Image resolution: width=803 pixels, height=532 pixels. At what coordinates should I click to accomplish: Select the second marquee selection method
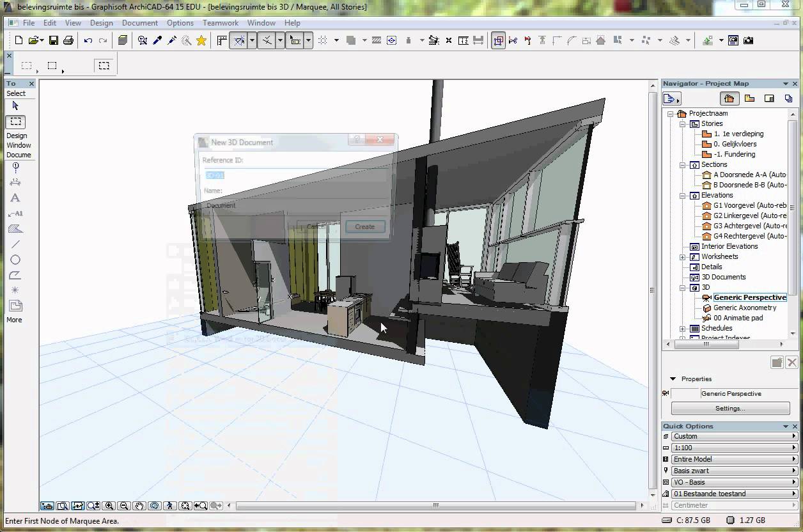pos(52,65)
